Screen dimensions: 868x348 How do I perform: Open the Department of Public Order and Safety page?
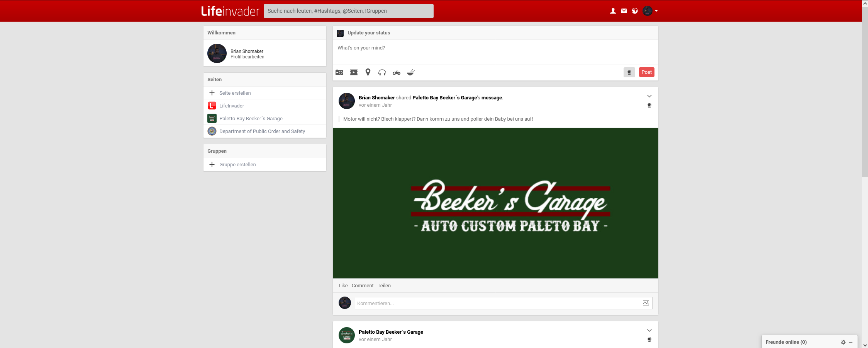point(262,131)
